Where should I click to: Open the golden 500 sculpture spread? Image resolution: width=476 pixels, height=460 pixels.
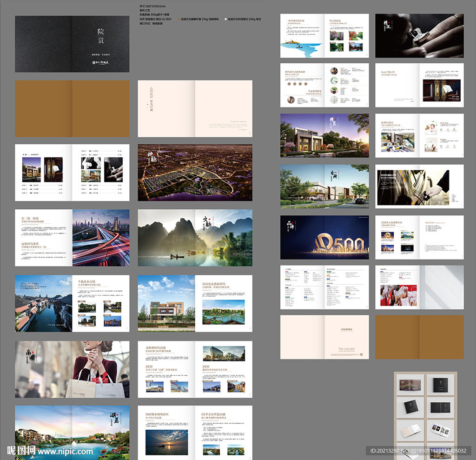click(x=324, y=237)
